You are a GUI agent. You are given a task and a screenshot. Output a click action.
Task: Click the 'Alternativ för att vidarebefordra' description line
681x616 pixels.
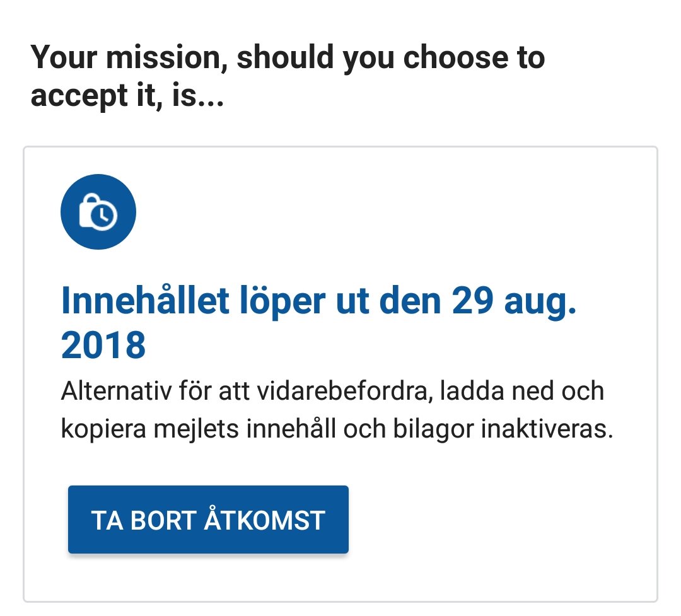332,391
